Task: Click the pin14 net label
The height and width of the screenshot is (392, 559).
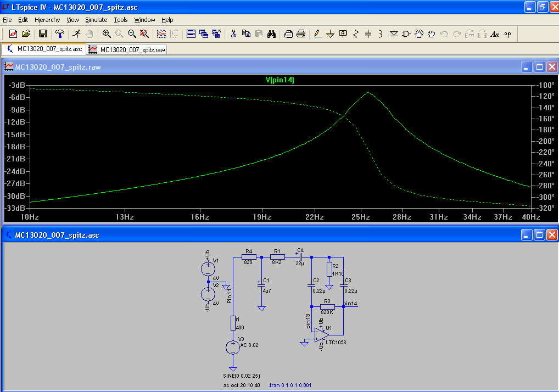Action: 350,304
